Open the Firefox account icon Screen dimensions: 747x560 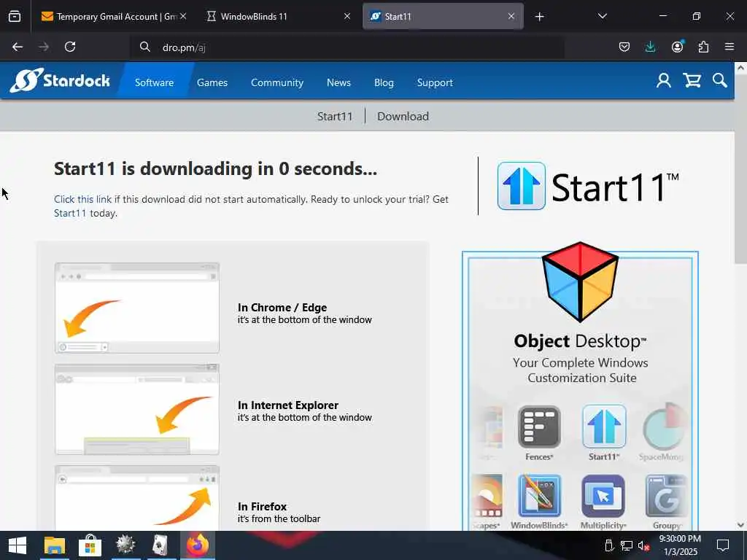pyautogui.click(x=677, y=47)
